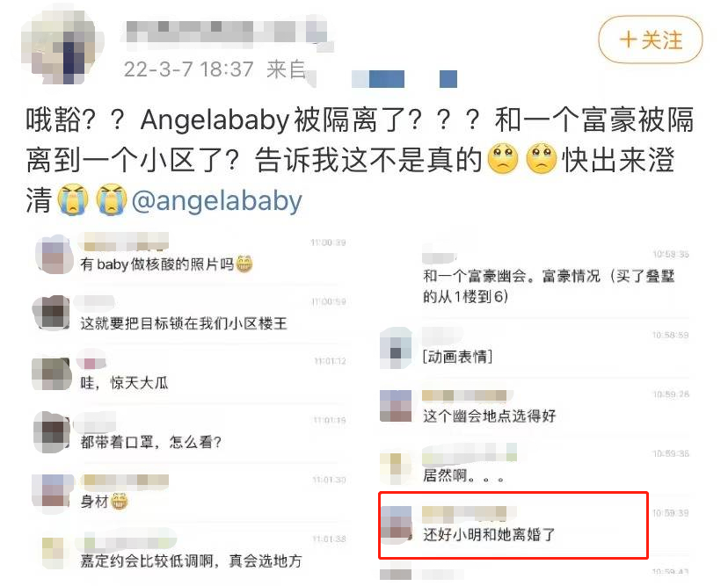Open the @angelababy mention link
The width and height of the screenshot is (728, 586).
click(x=217, y=200)
